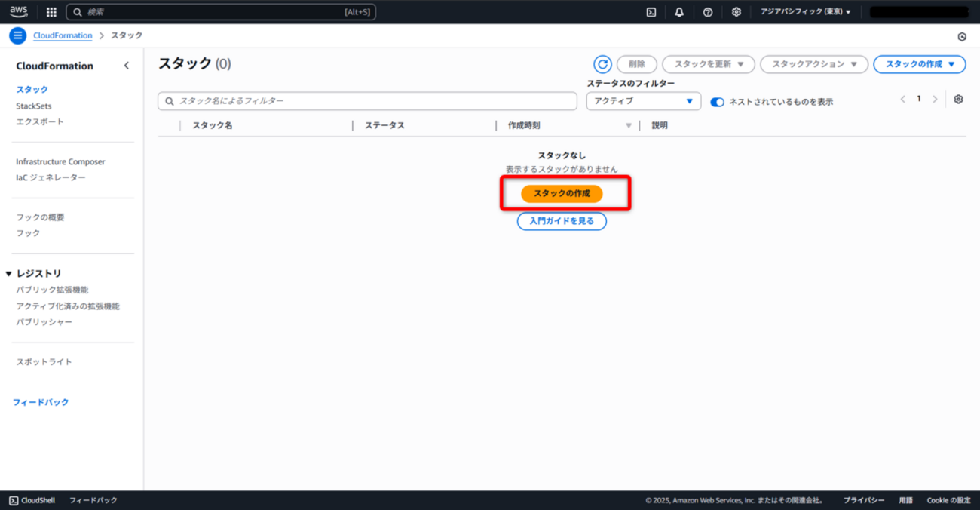Viewport: 980px width, 510px height.
Task: Go to the previous page arrow
Action: point(902,100)
